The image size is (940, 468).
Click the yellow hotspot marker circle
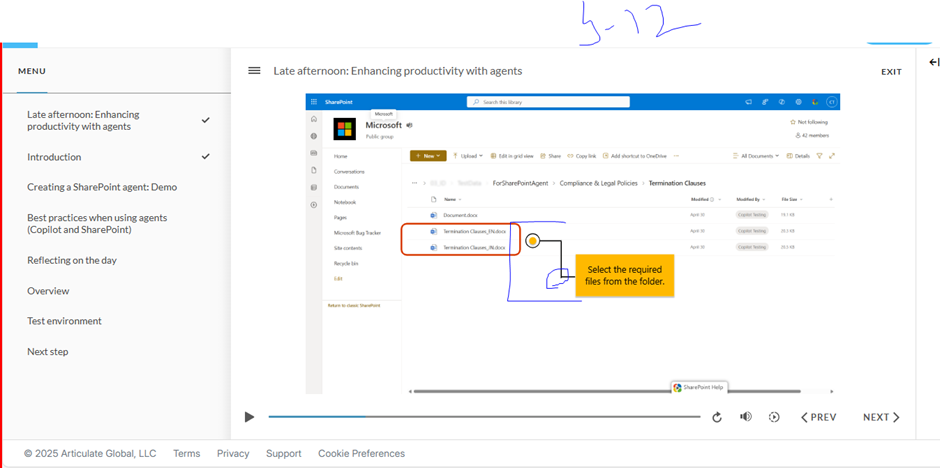point(532,241)
